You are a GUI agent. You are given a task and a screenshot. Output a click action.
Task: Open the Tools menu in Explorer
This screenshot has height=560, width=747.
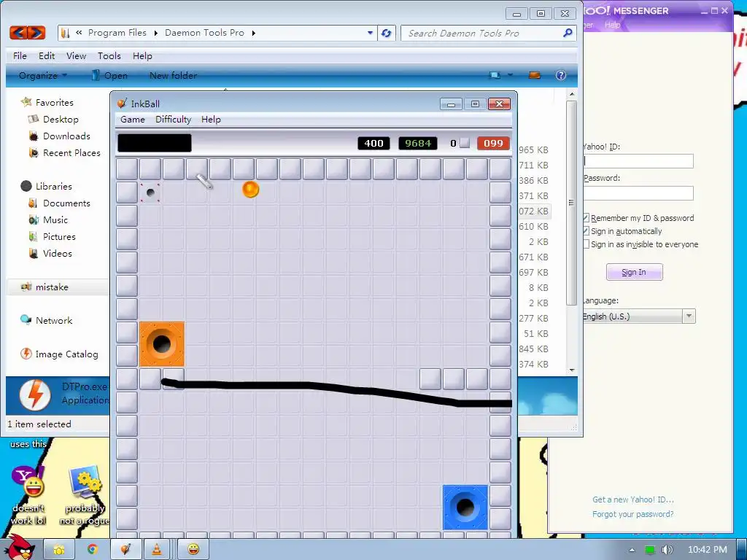tap(109, 55)
